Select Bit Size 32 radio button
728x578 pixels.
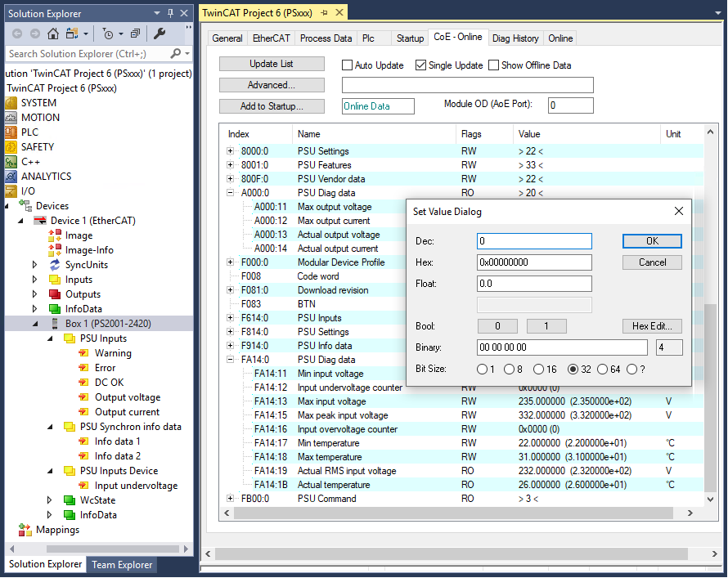pos(573,370)
